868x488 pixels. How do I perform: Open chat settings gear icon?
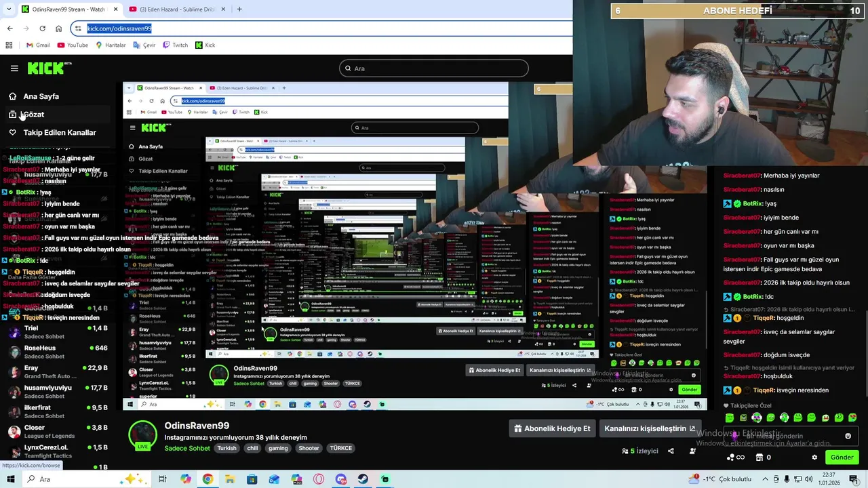(814, 457)
